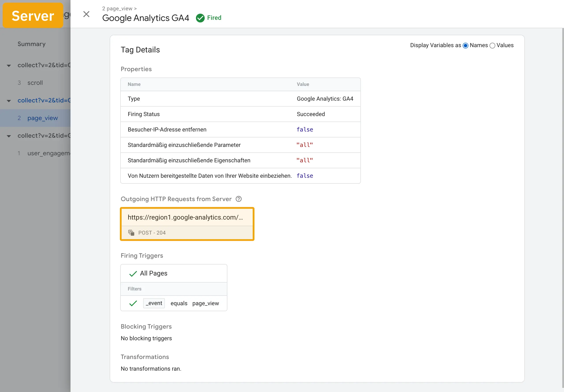Click the orange Server badge
The height and width of the screenshot is (392, 564).
click(33, 15)
